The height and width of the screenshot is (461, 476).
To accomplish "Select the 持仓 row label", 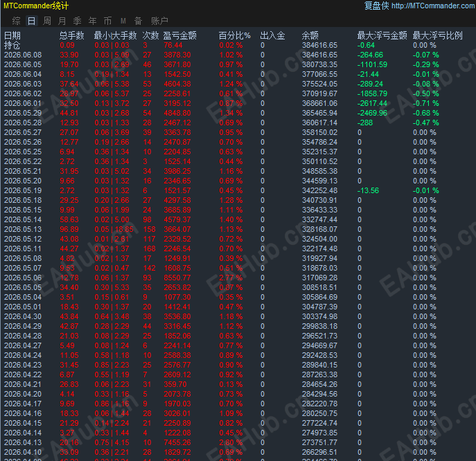I will (12, 45).
